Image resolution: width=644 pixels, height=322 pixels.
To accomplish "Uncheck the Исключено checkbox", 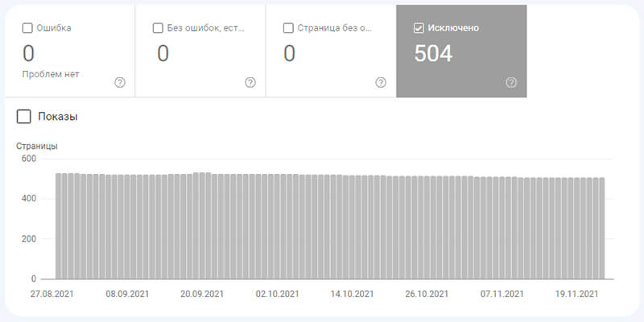I will (x=419, y=28).
